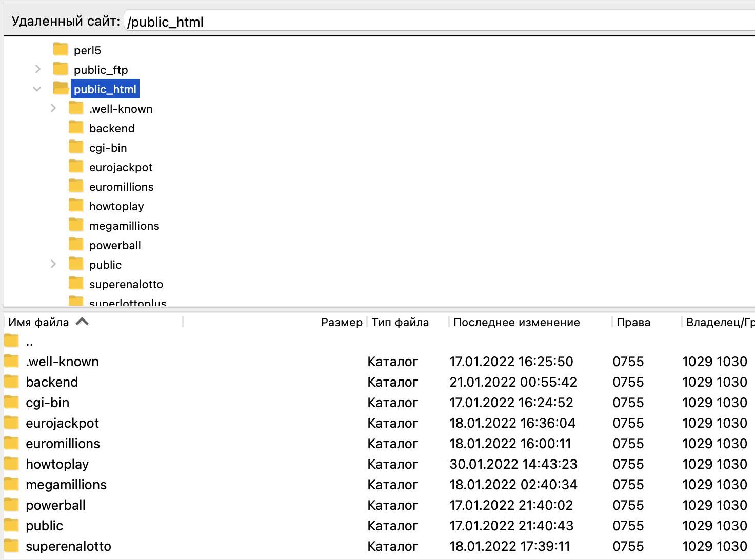Select backend label in directory tree
Screen dimensions: 755x560
(112, 128)
